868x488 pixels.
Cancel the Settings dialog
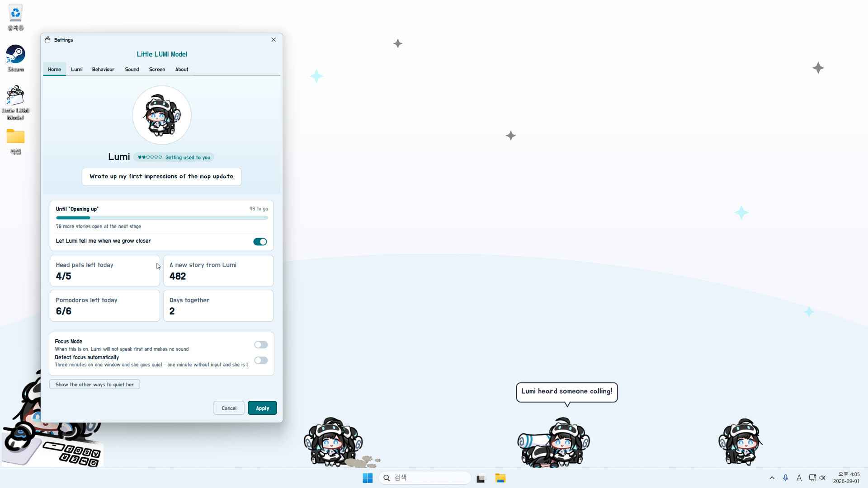(229, 408)
